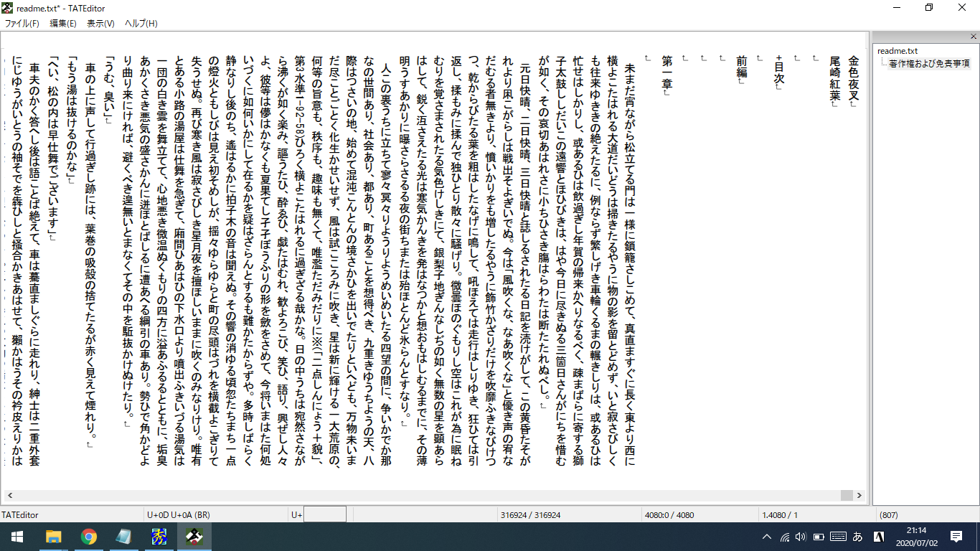Click the battery tray icon

pyautogui.click(x=819, y=537)
